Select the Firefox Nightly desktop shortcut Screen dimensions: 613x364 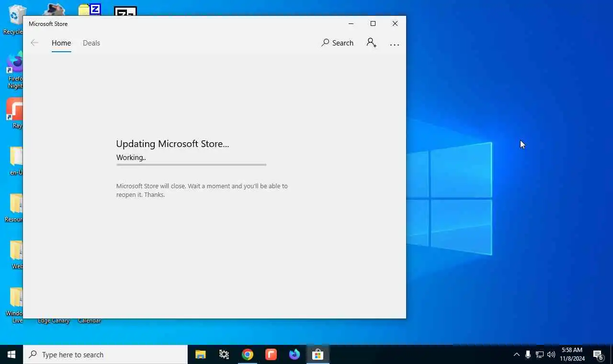coord(14,70)
